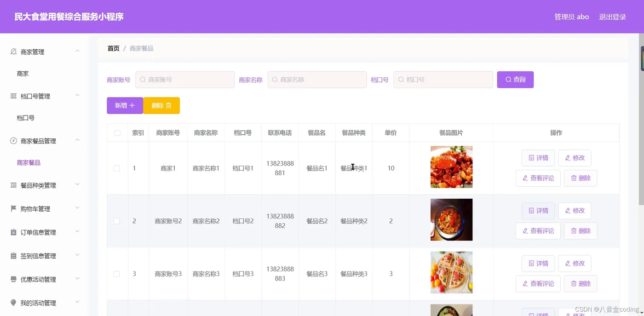Open the 档口号 submenu item

click(26, 118)
